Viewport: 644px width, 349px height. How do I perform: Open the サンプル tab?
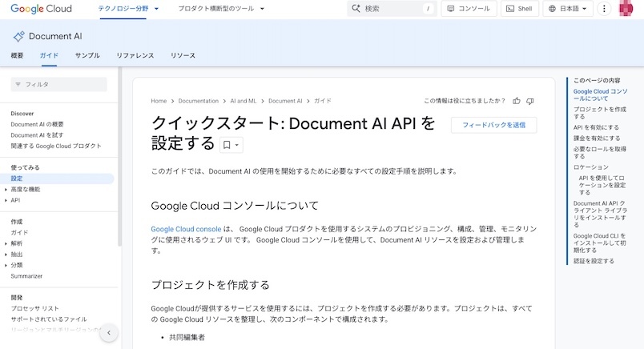click(x=87, y=55)
